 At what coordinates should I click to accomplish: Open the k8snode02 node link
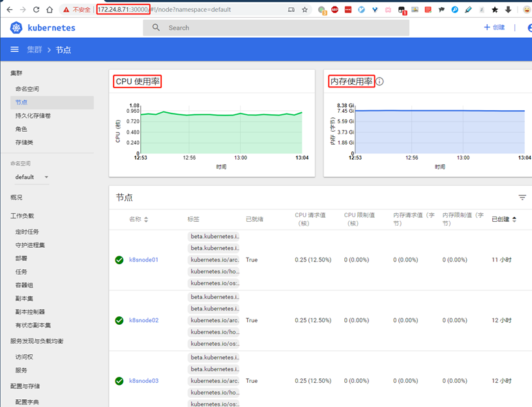pos(143,320)
